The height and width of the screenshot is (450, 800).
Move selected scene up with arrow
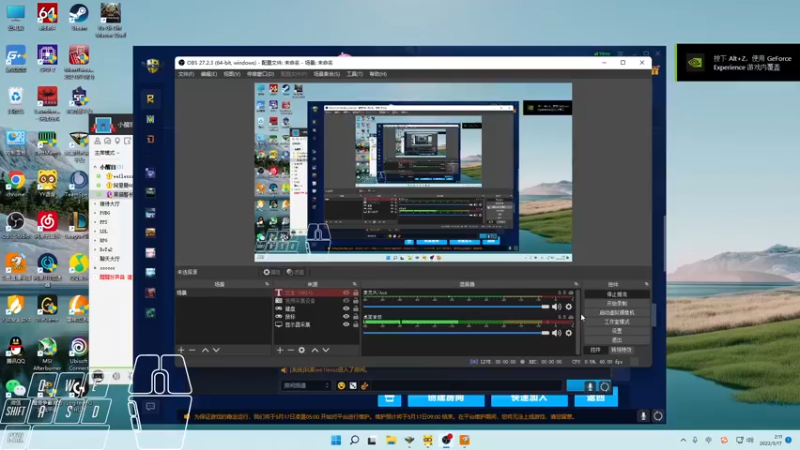click(x=205, y=350)
